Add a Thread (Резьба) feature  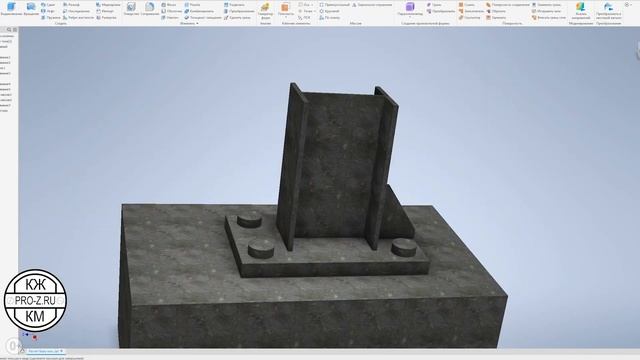pyautogui.click(x=192, y=5)
